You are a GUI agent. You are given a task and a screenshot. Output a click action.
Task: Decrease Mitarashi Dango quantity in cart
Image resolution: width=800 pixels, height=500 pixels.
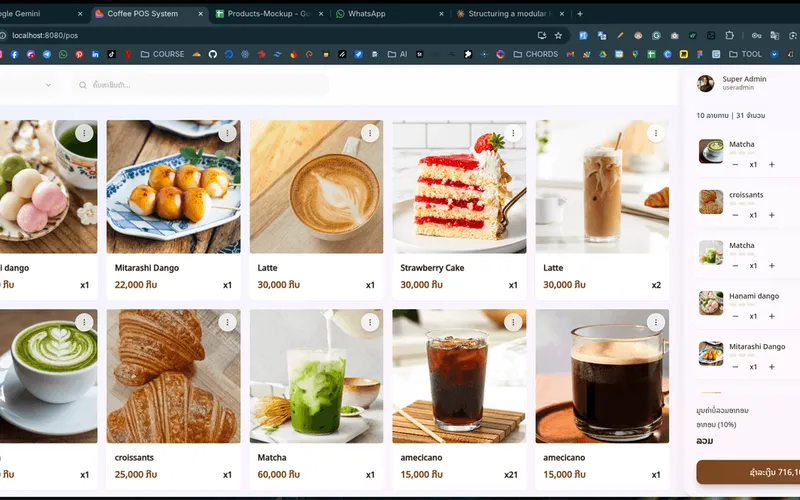click(735, 367)
